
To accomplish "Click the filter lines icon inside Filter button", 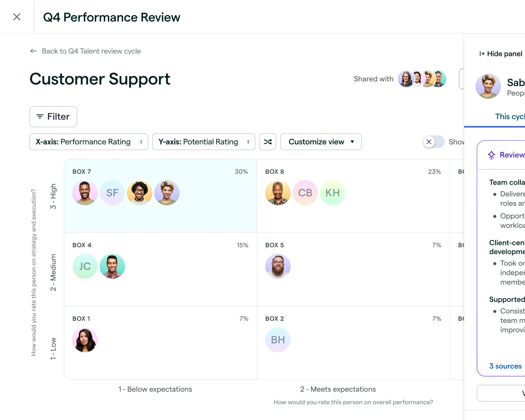I will pyautogui.click(x=40, y=117).
